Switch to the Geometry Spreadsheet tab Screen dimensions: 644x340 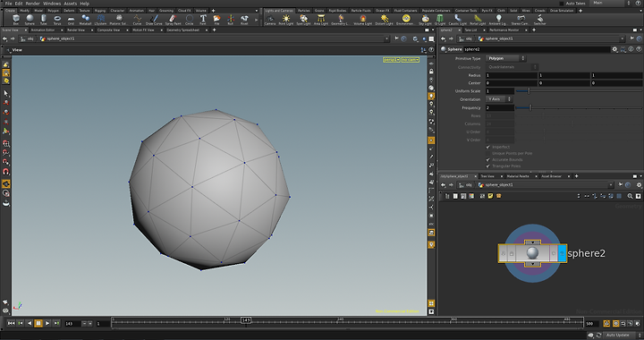pyautogui.click(x=182, y=30)
